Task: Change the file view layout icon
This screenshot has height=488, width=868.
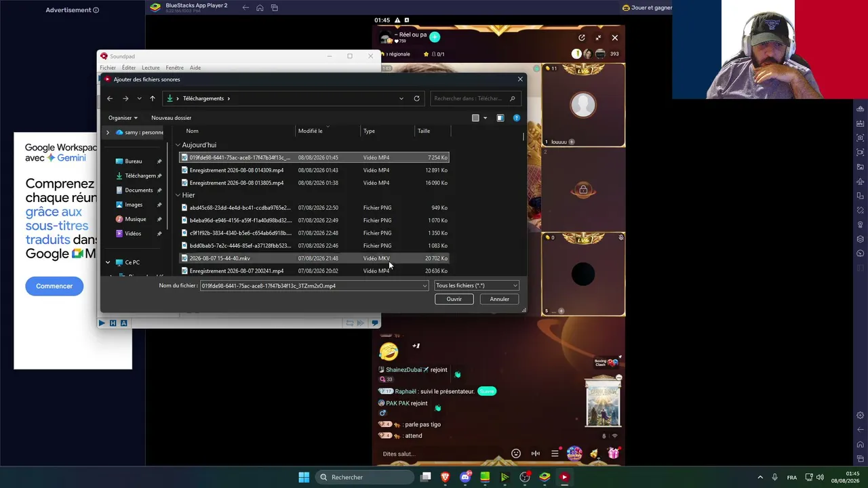Action: coord(475,118)
